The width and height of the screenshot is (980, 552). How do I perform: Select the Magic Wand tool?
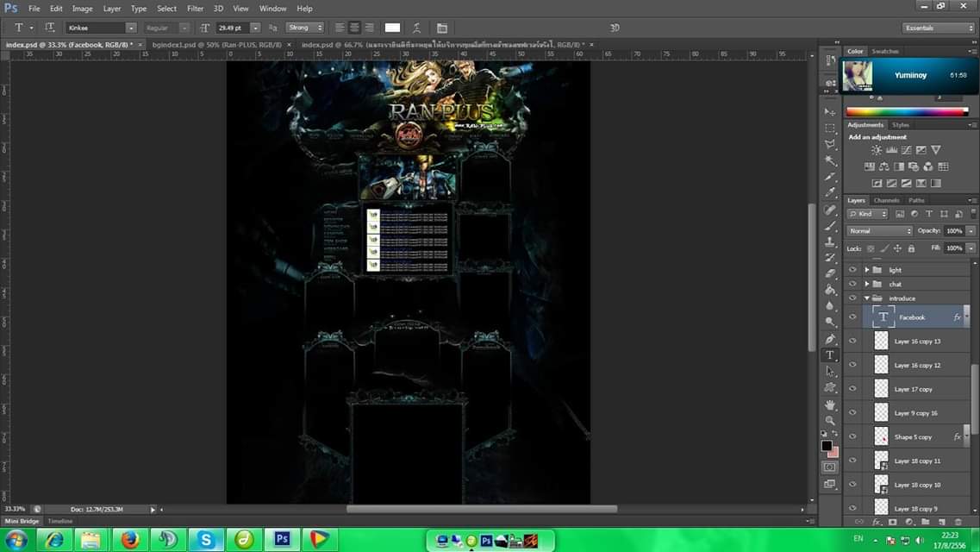(x=831, y=160)
